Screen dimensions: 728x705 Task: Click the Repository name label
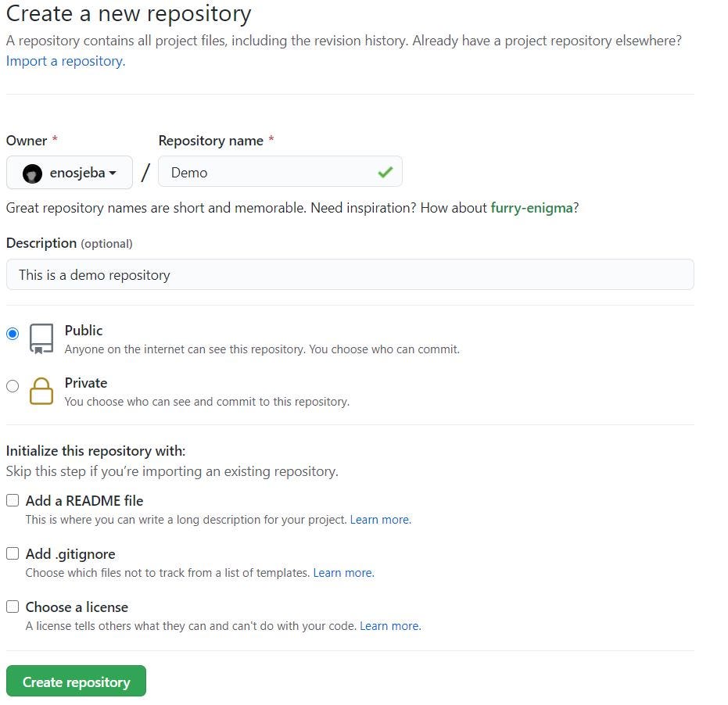(x=211, y=141)
